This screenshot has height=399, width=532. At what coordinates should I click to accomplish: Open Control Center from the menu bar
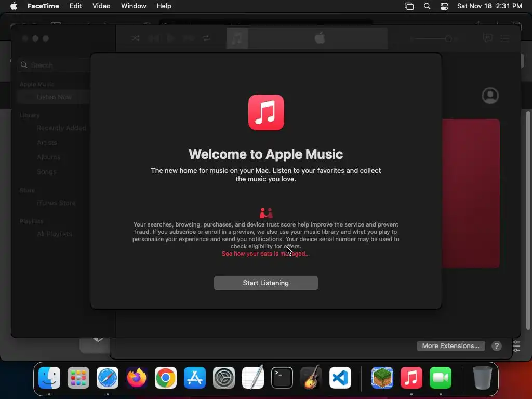click(444, 6)
